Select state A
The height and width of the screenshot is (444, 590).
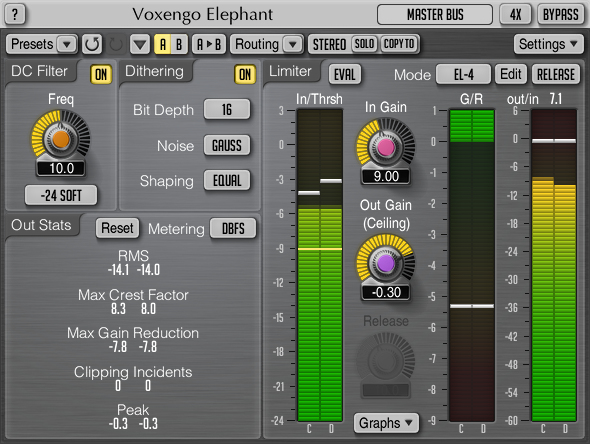[163, 44]
